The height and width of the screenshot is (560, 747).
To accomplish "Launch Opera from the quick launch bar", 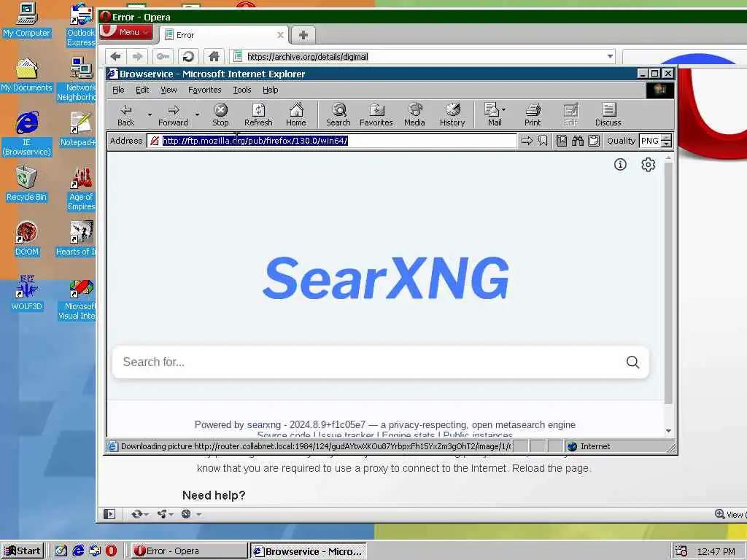I will tap(111, 551).
